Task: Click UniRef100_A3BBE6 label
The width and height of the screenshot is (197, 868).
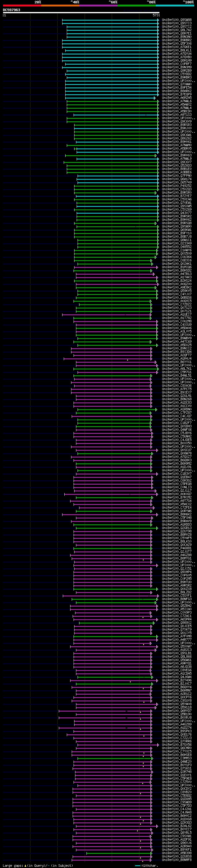Action: click(x=177, y=172)
